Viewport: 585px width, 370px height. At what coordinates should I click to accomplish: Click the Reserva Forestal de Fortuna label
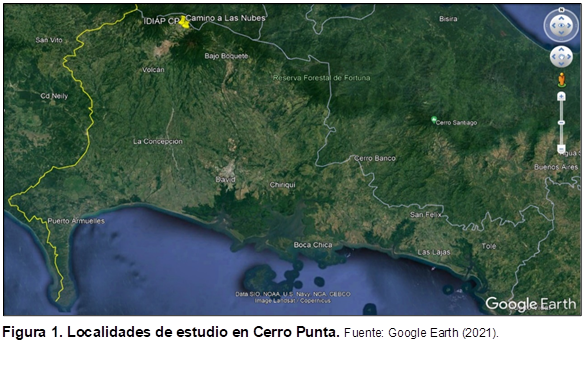322,78
